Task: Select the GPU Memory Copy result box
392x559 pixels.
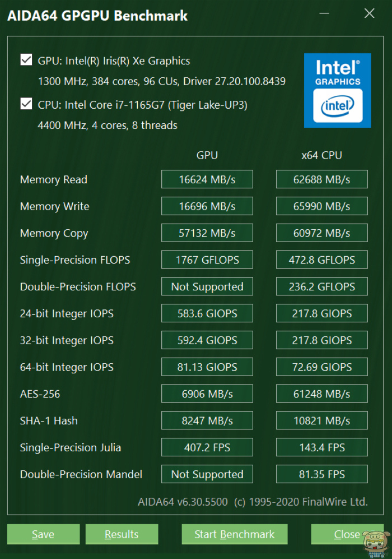Action: (x=207, y=233)
